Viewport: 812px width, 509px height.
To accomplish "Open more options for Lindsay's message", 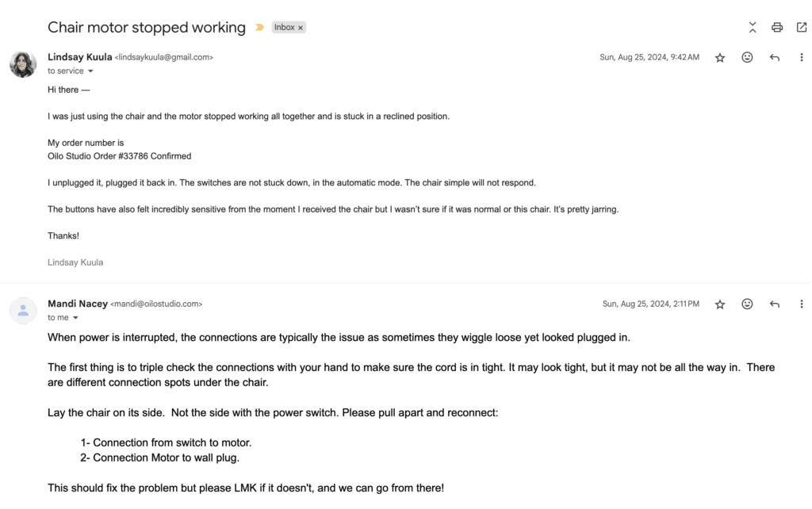I will pos(801,57).
